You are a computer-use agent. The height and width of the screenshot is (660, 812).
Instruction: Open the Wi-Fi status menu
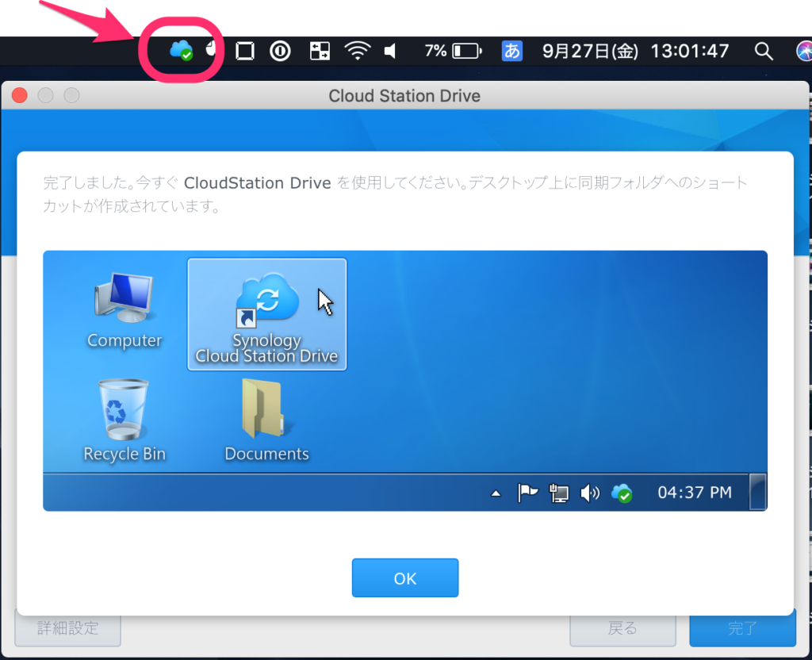(x=358, y=52)
